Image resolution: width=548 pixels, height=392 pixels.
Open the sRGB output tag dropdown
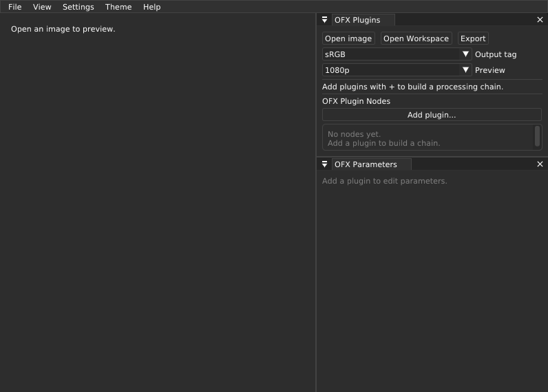397,54
